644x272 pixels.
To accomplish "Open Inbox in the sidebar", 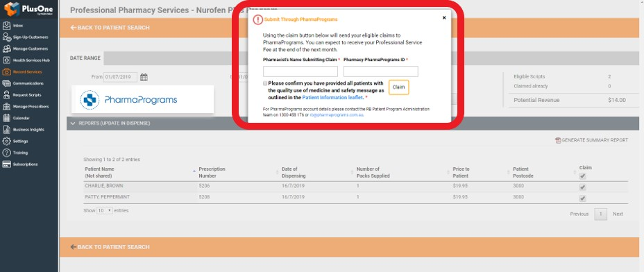I will pos(17,26).
